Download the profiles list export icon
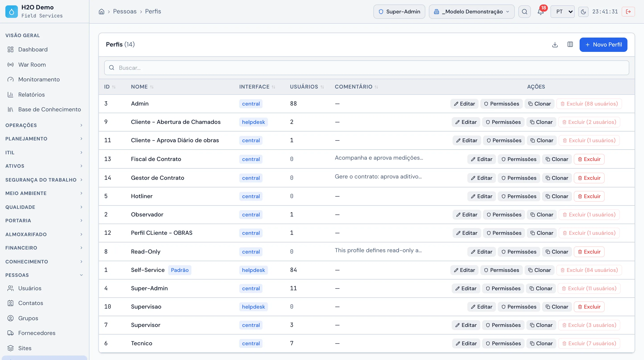This screenshot has height=360, width=644. pos(555,44)
